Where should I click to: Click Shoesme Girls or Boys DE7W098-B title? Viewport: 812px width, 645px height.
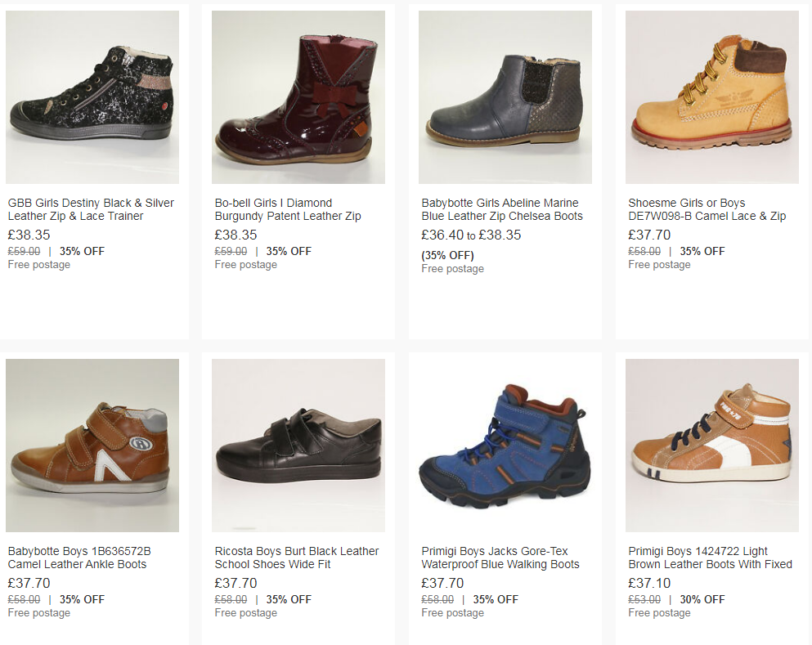tap(707, 209)
